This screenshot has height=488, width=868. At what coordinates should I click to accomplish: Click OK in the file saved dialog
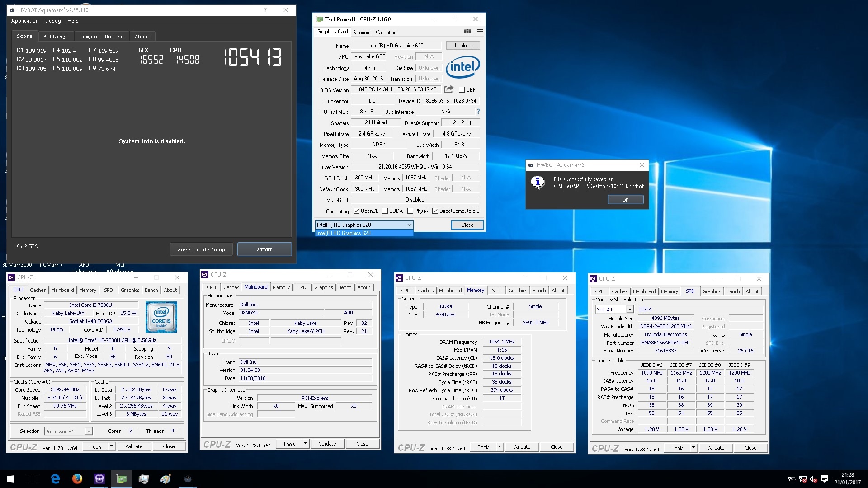click(x=625, y=200)
